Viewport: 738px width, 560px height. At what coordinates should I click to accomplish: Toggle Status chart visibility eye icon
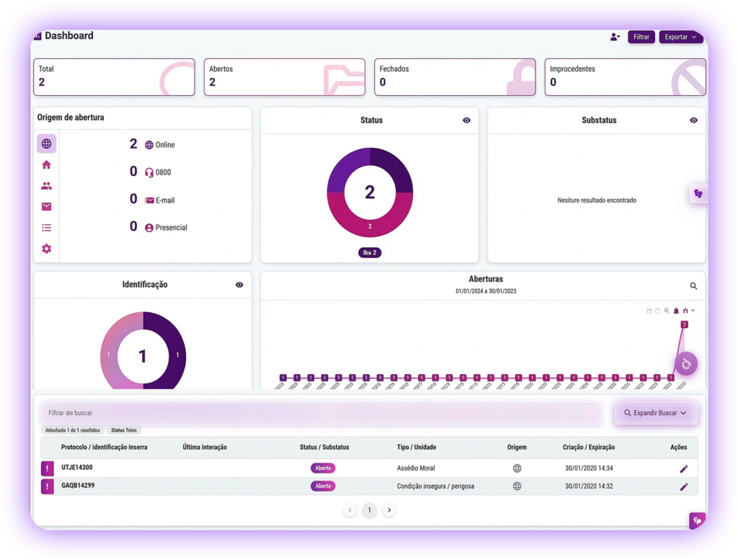(x=466, y=120)
